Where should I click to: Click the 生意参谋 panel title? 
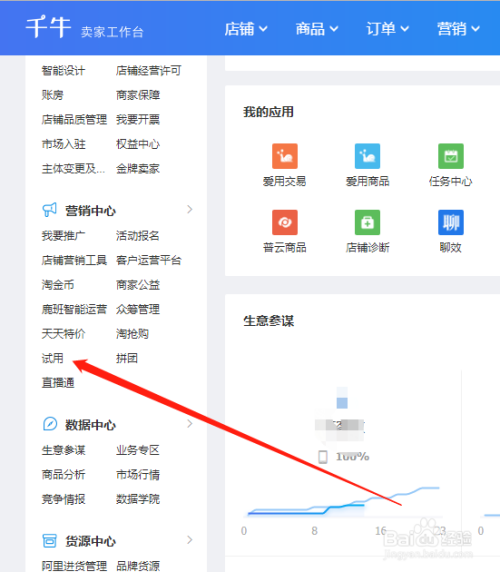point(268,321)
